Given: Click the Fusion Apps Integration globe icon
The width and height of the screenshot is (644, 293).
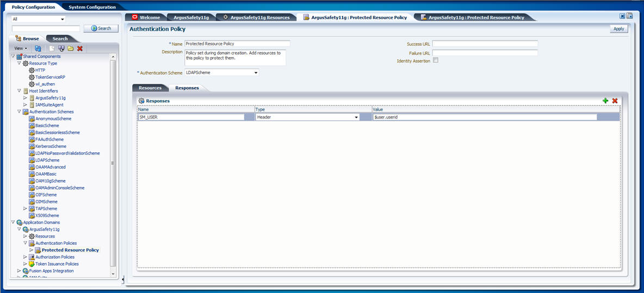Looking at the screenshot, I should (x=26, y=271).
